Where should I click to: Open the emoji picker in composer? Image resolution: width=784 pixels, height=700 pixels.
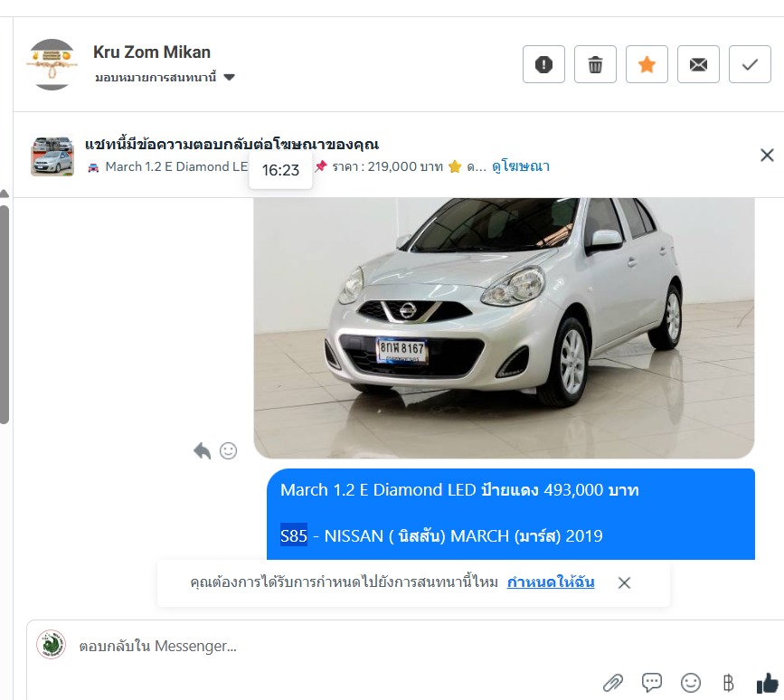[691, 683]
